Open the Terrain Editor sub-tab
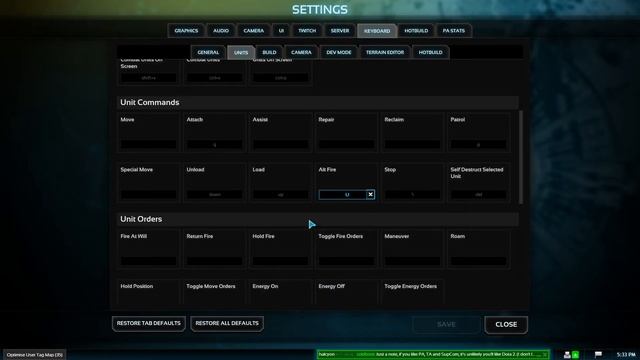The image size is (640, 360). (385, 52)
